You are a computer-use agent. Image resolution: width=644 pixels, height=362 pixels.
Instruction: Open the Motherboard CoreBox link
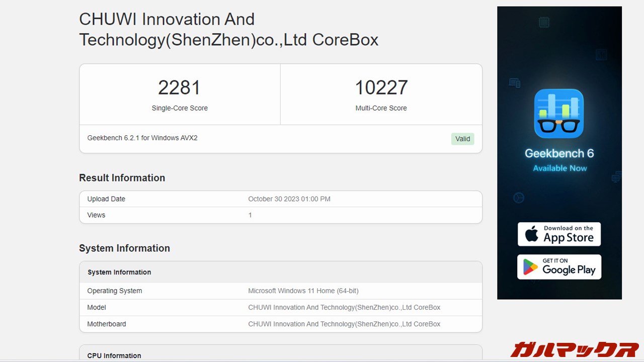pos(345,324)
